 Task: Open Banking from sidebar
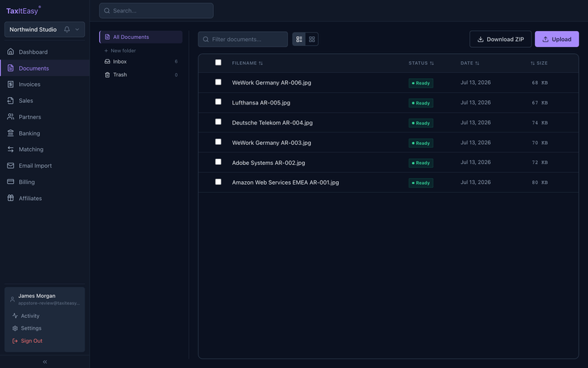pos(45,133)
